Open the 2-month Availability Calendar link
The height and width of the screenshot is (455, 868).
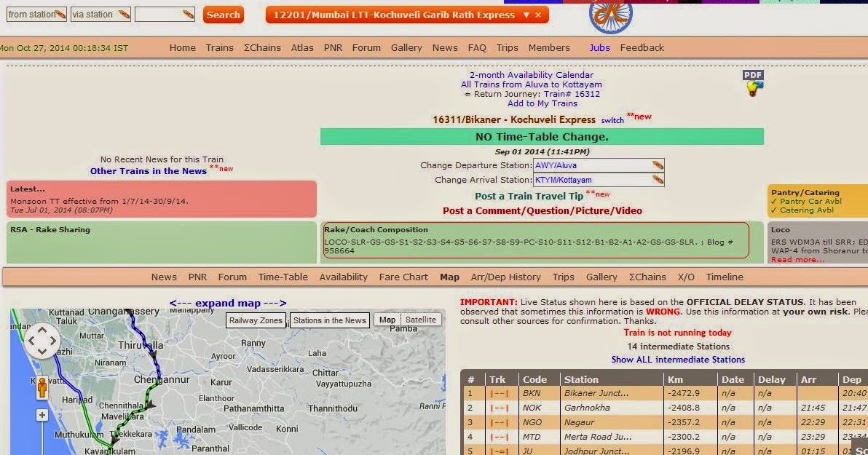pos(532,75)
